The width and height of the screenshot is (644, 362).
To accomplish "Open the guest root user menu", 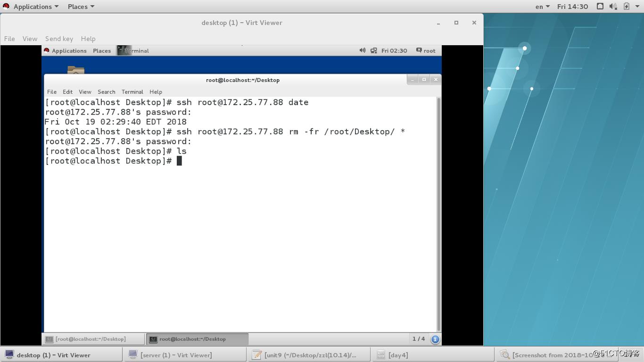I will tap(426, 50).
